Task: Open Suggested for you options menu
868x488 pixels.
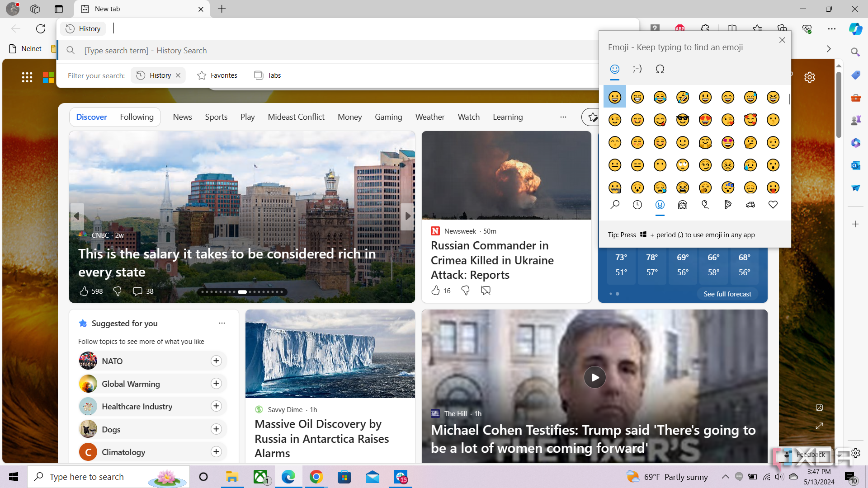Action: pyautogui.click(x=222, y=323)
